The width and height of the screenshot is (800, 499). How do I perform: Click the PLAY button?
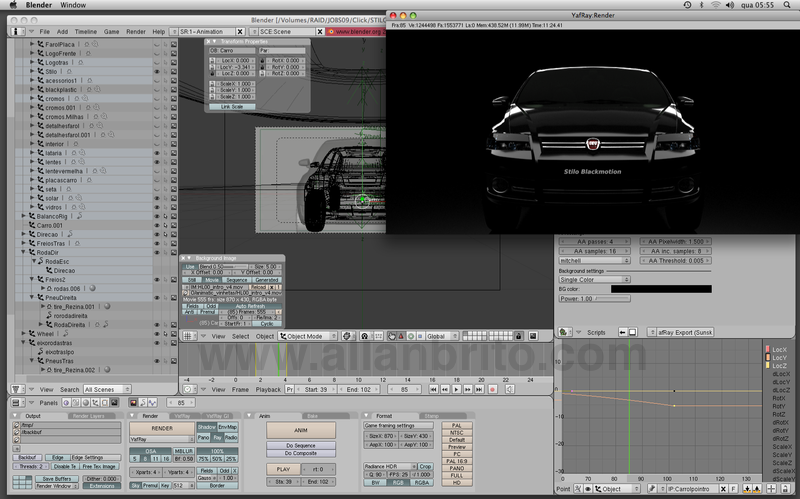[x=283, y=469]
